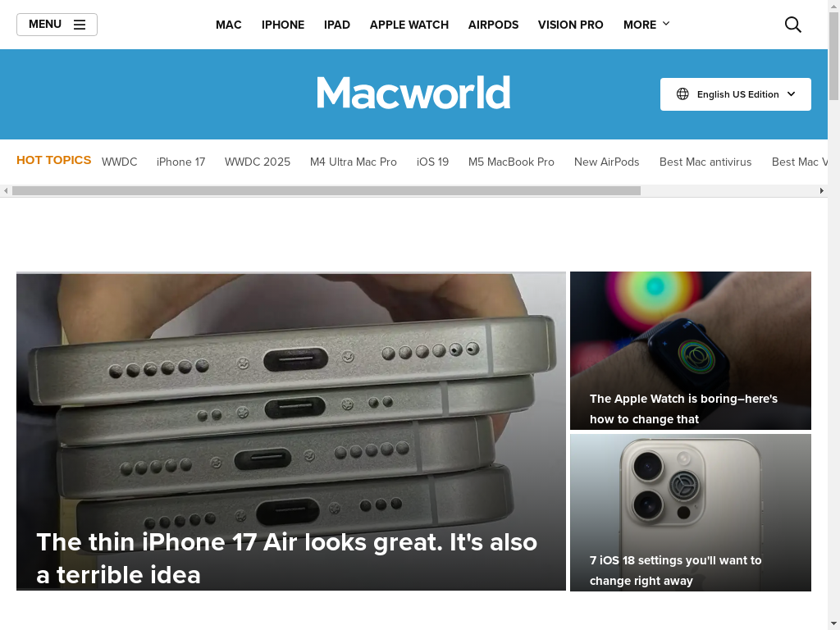
Task: Open the English US Edition dropdown
Action: [736, 94]
